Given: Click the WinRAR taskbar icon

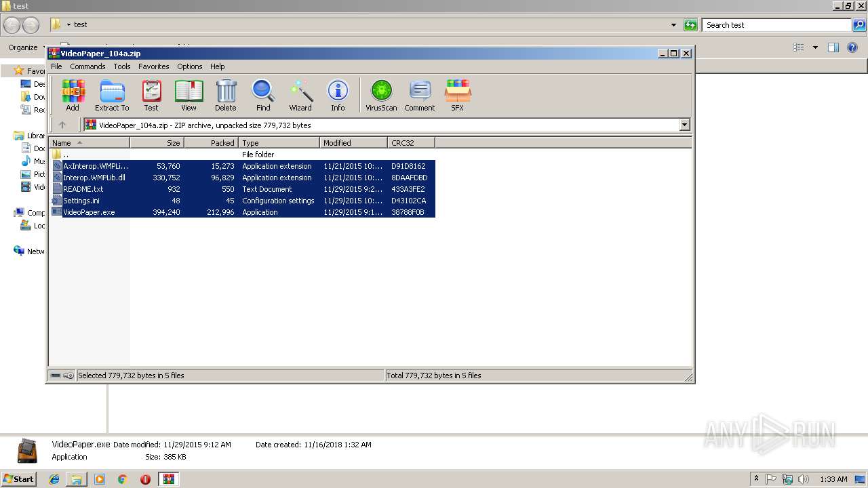Looking at the screenshot, I should pyautogui.click(x=168, y=479).
